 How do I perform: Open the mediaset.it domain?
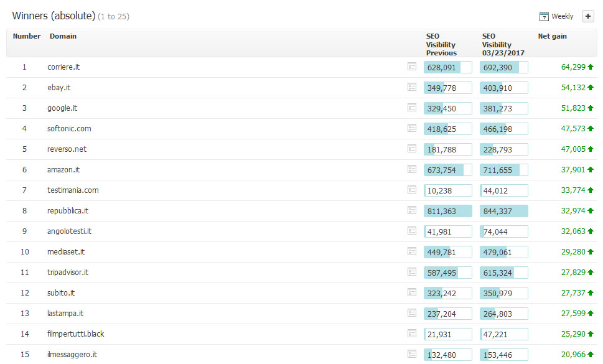(66, 252)
